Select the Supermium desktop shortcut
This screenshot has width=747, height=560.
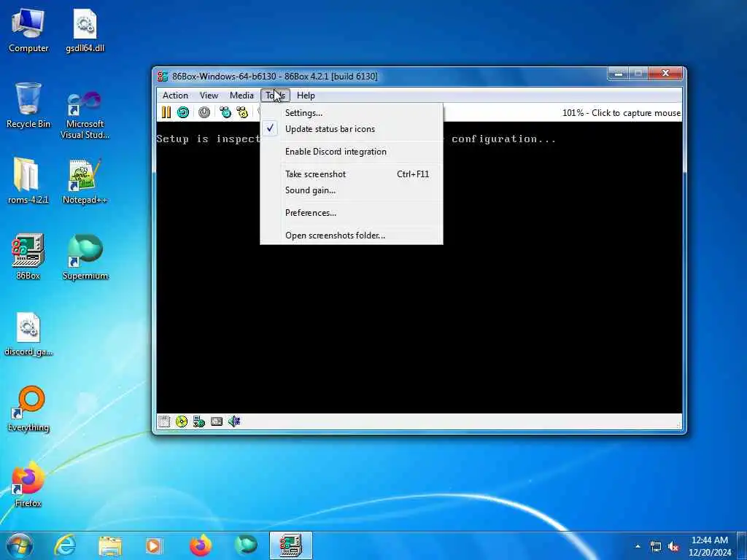(x=85, y=256)
